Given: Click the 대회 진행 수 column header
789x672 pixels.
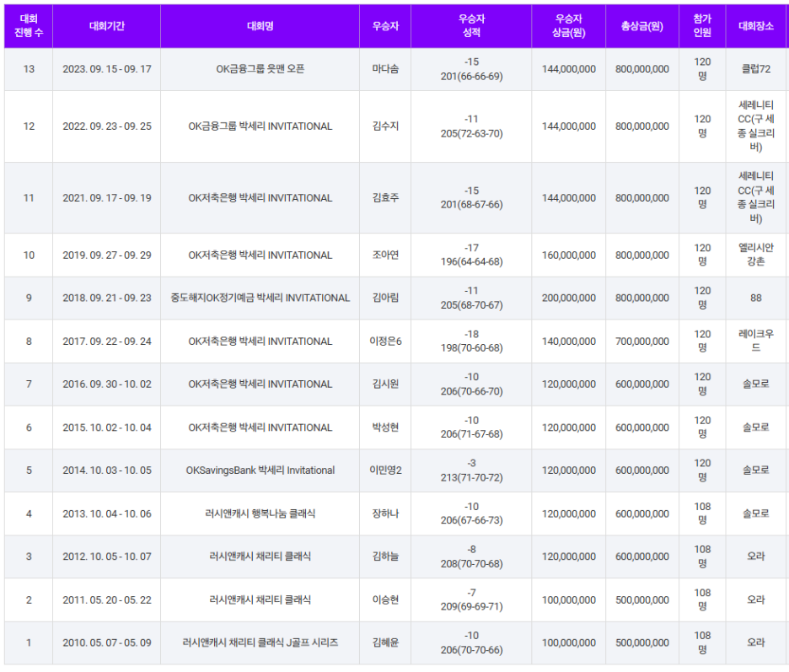Looking at the screenshot, I should coord(29,26).
